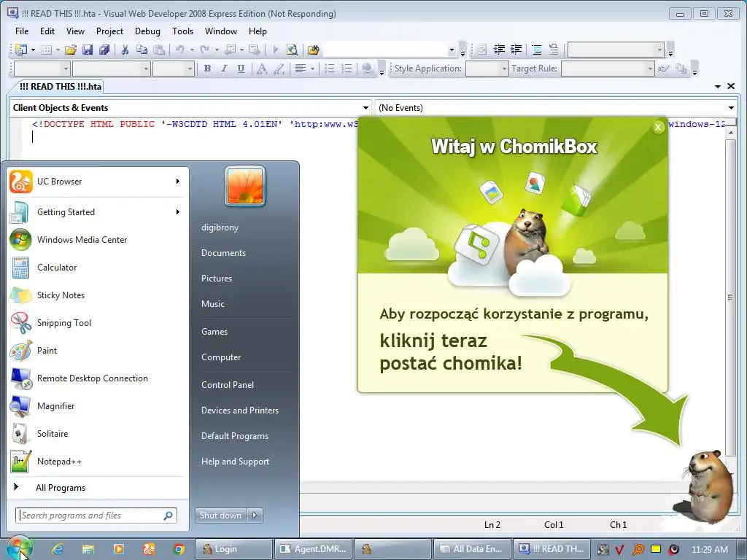The height and width of the screenshot is (560, 747).
Task: Open the New Project icon dropdown arrow
Action: [33, 50]
